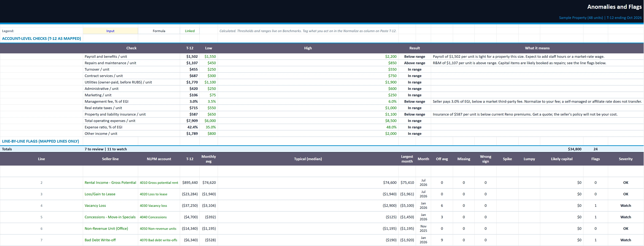Select the 'Turnover / unit' check cell
This screenshot has height=246, width=644.
tap(131, 69)
